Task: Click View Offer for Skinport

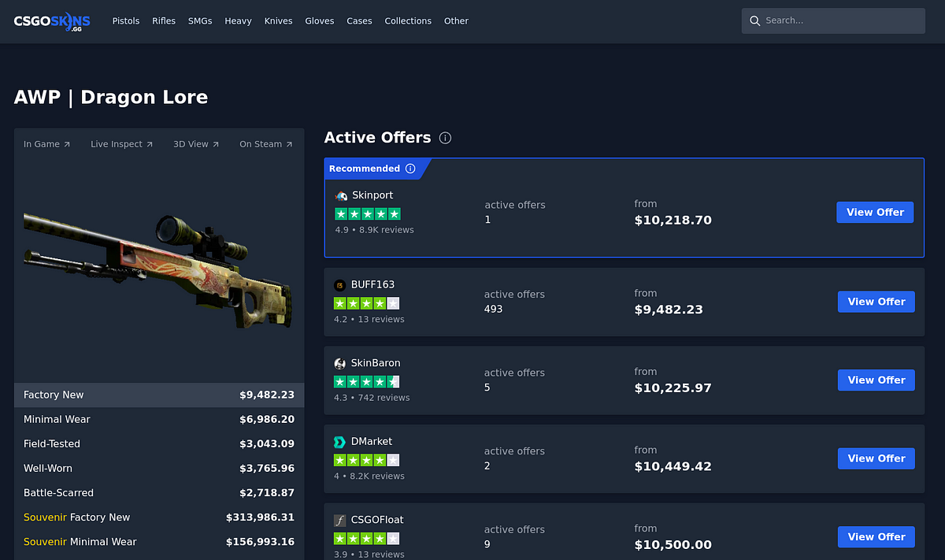Action: (875, 212)
